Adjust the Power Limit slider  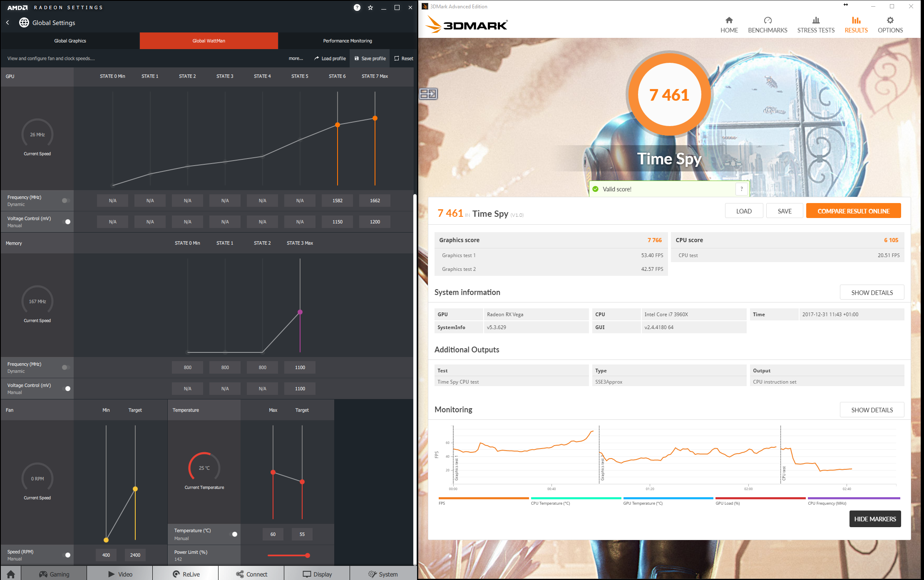click(x=307, y=555)
